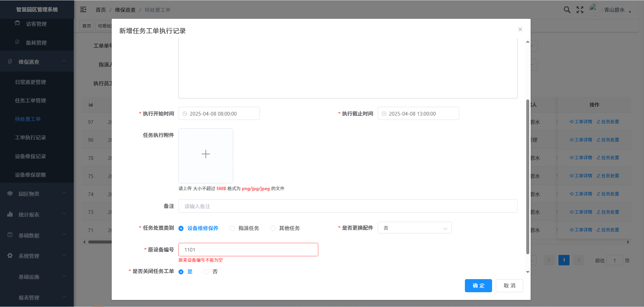Choose 否 for closing the task work order

tap(206, 272)
